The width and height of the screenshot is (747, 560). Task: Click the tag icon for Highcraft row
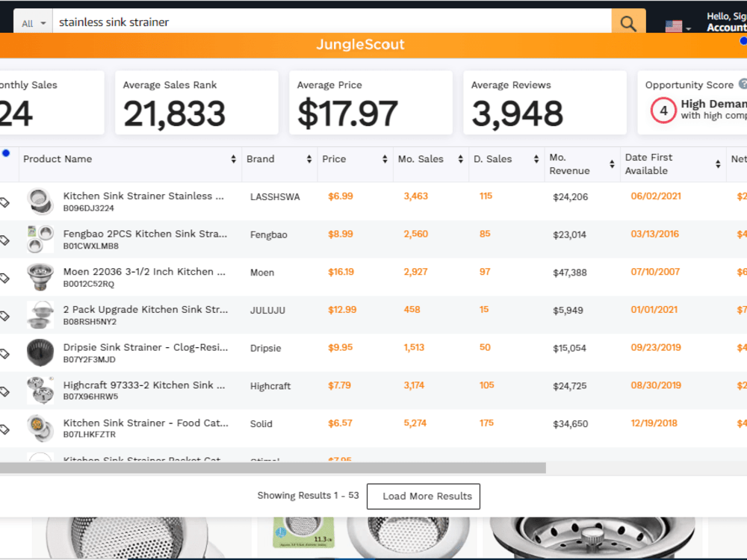pos(4,391)
